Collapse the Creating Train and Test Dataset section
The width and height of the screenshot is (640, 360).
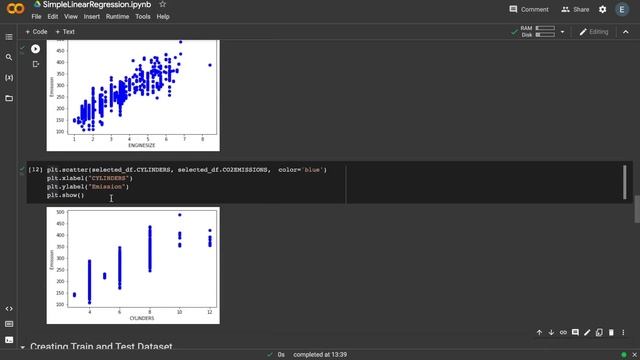tap(22, 347)
